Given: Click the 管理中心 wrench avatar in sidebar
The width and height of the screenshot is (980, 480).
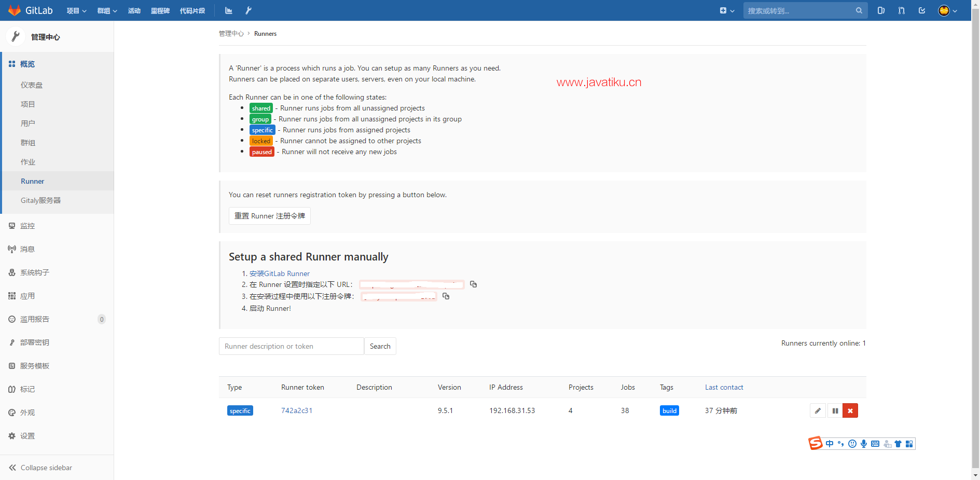Looking at the screenshot, I should point(16,36).
